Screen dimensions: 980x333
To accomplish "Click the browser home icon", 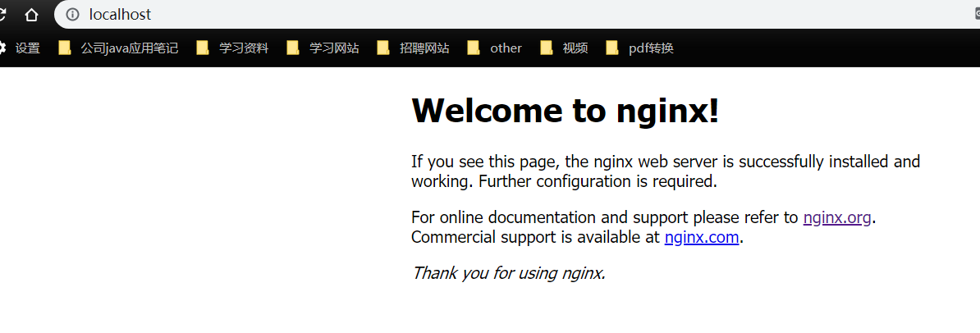I will pos(31,15).
